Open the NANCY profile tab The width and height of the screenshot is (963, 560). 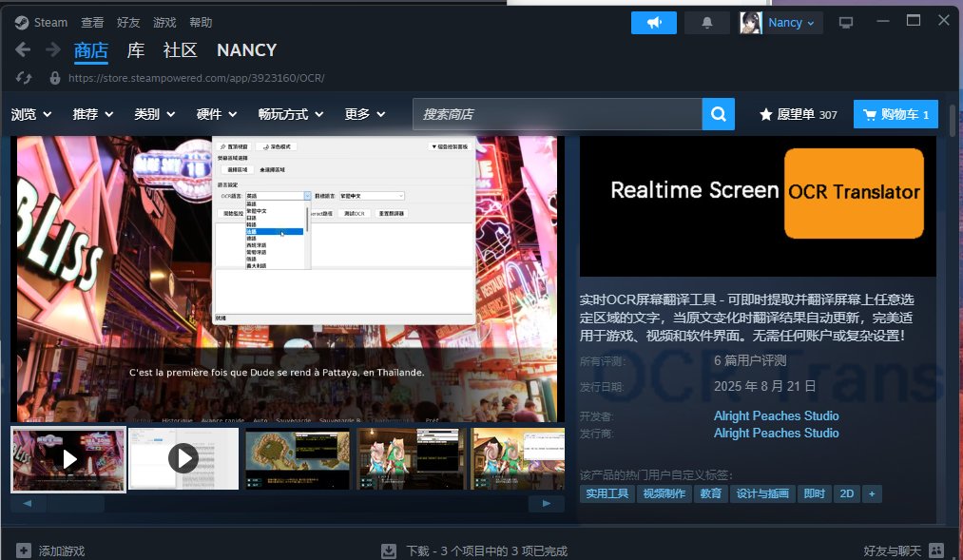247,50
